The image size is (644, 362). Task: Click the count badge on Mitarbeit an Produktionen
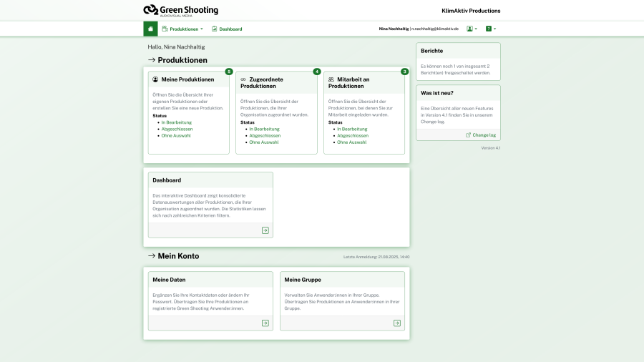[405, 72]
